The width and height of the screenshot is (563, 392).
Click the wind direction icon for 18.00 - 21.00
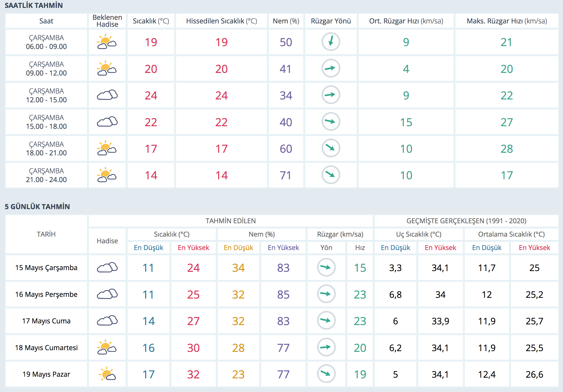330,148
